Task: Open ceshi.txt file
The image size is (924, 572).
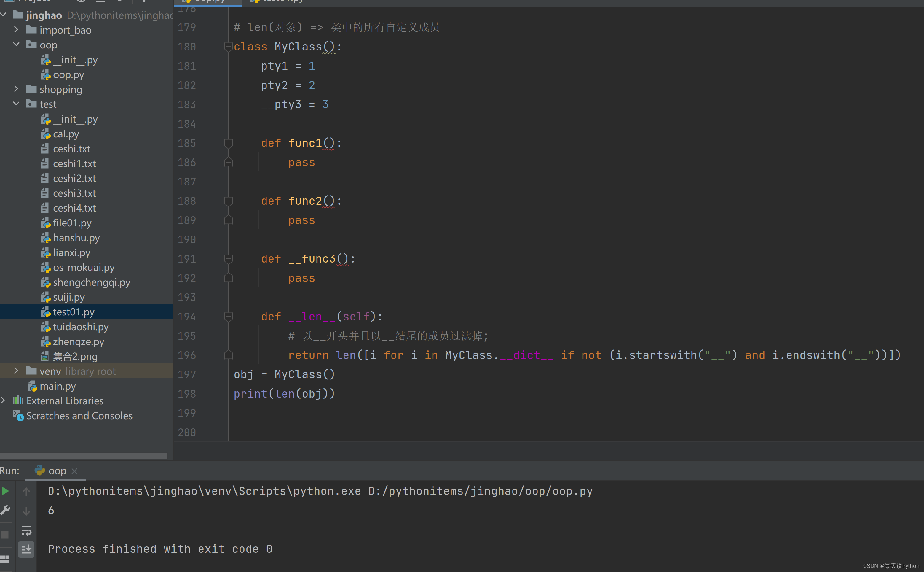Action: [x=71, y=149]
